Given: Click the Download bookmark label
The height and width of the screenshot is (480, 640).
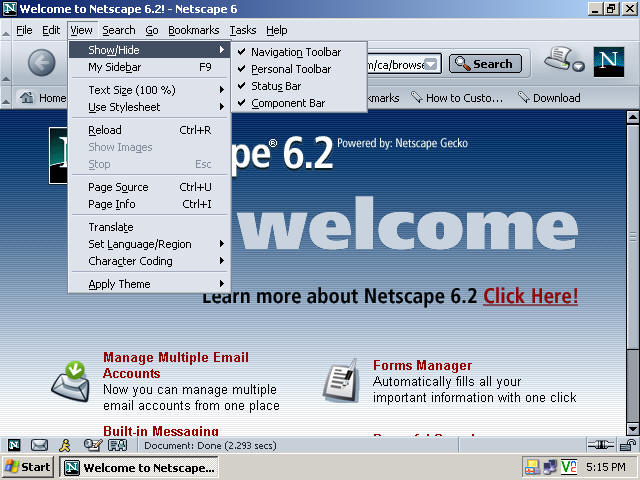Looking at the screenshot, I should [x=557, y=98].
